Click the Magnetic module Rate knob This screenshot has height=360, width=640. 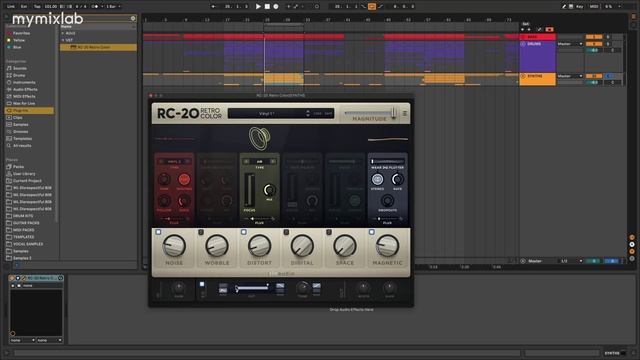click(x=398, y=179)
